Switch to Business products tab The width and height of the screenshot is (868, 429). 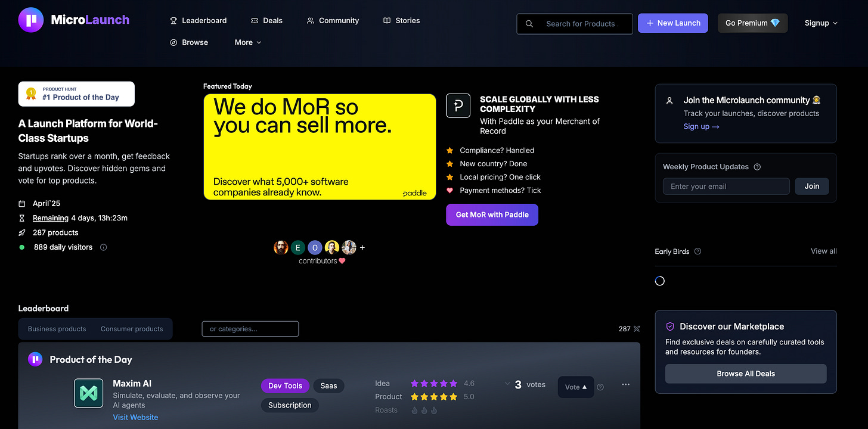pos(57,329)
